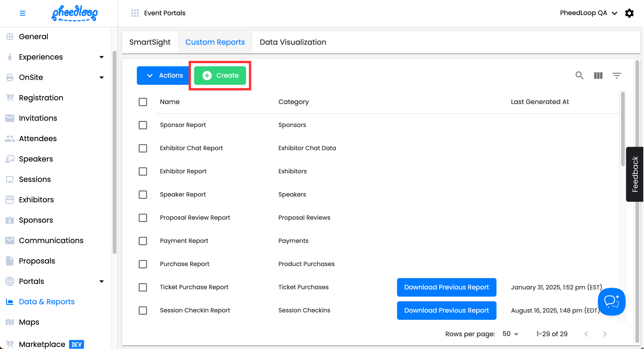Expand the Experiences sidebar section

(x=101, y=57)
